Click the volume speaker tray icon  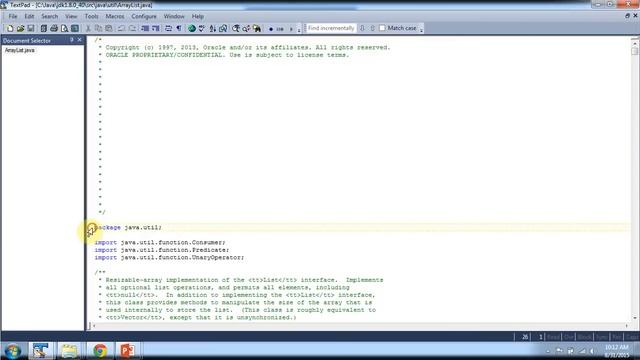592,351
